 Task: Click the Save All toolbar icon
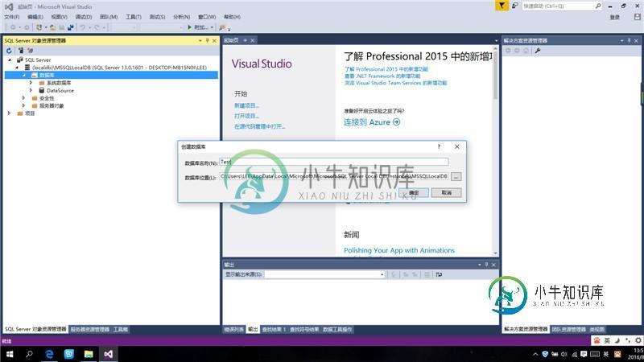pos(71,27)
